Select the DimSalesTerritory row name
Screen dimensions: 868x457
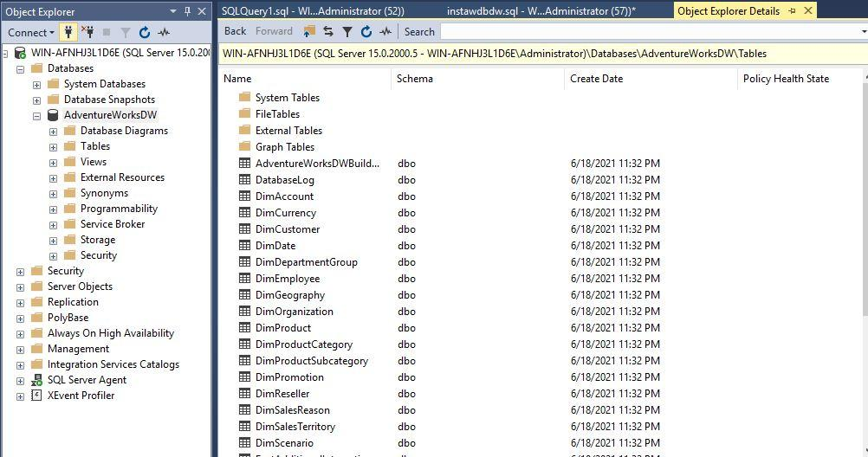pyautogui.click(x=295, y=427)
